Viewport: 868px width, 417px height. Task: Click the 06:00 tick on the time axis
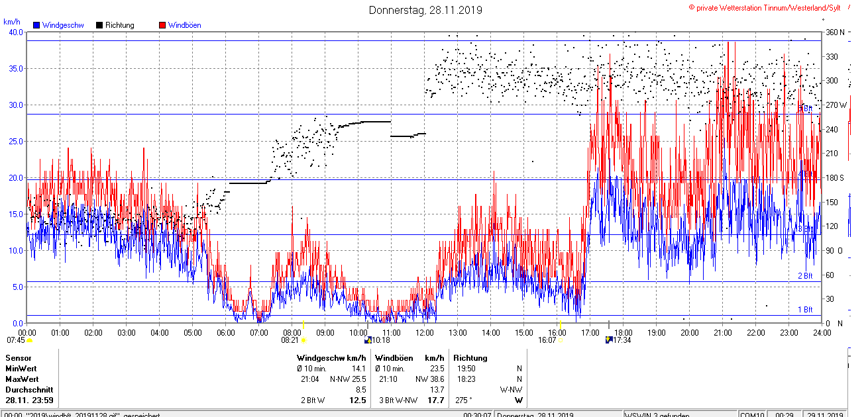225,332
